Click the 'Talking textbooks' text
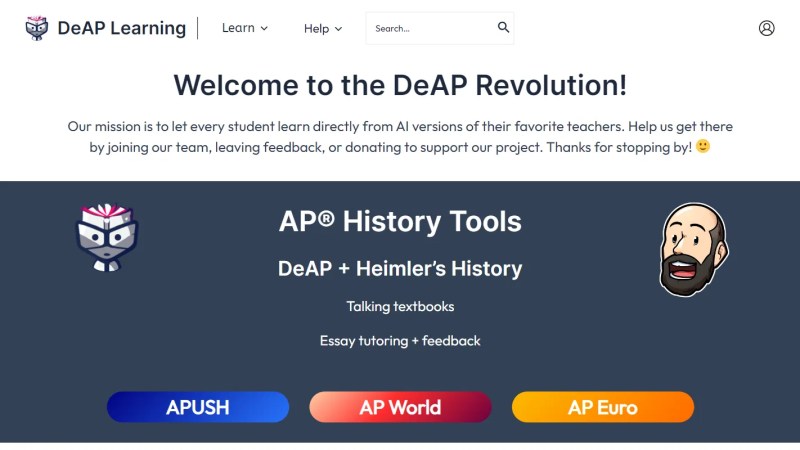800x450 pixels. pyautogui.click(x=400, y=306)
